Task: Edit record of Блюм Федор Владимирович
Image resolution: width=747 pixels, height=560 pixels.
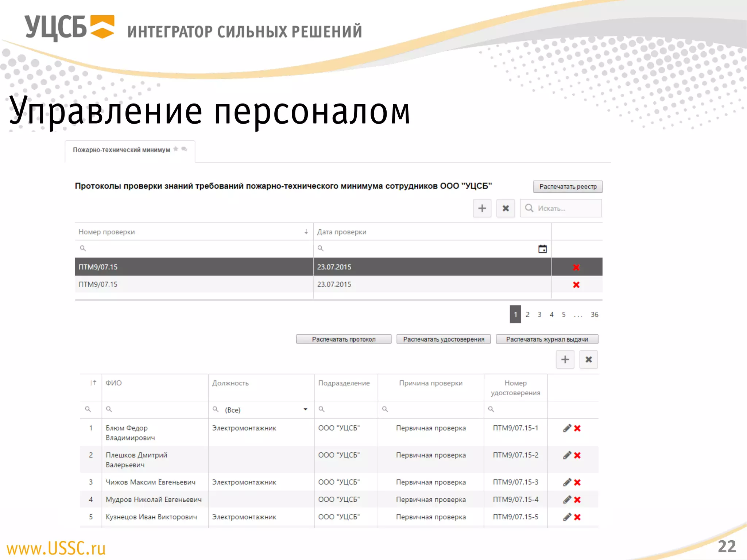Action: (567, 428)
